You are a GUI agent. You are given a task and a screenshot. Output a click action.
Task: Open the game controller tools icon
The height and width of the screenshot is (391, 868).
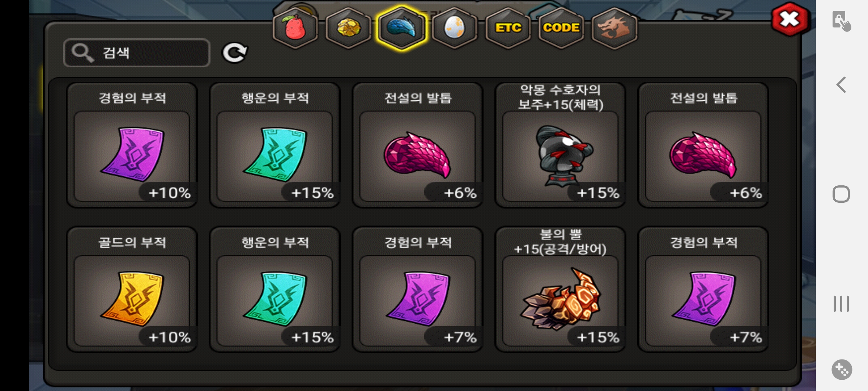(842, 370)
